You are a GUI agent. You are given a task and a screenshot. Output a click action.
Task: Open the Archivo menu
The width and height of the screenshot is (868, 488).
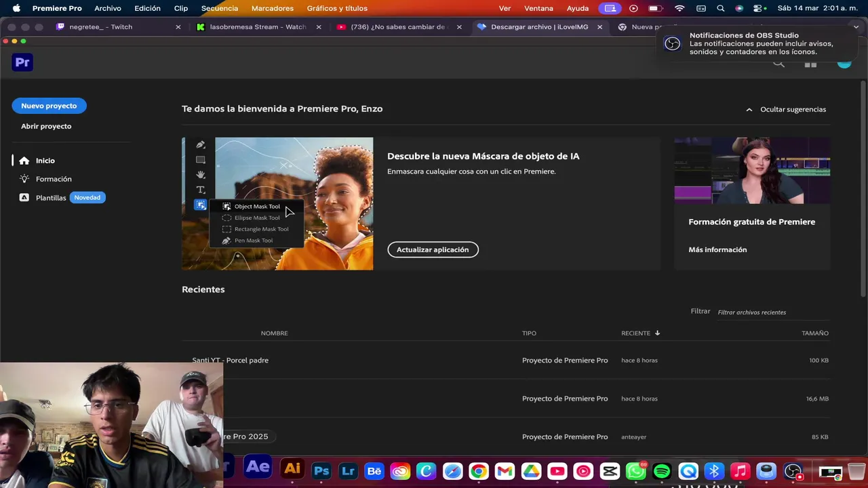click(x=108, y=8)
